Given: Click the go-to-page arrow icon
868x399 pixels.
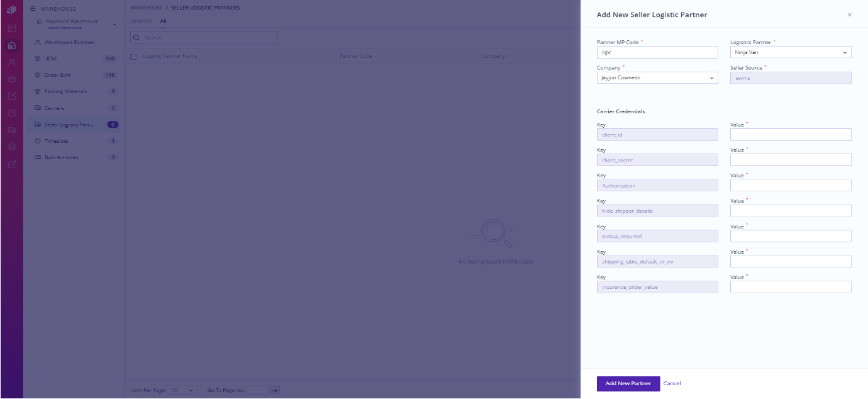Looking at the screenshot, I should [275, 390].
